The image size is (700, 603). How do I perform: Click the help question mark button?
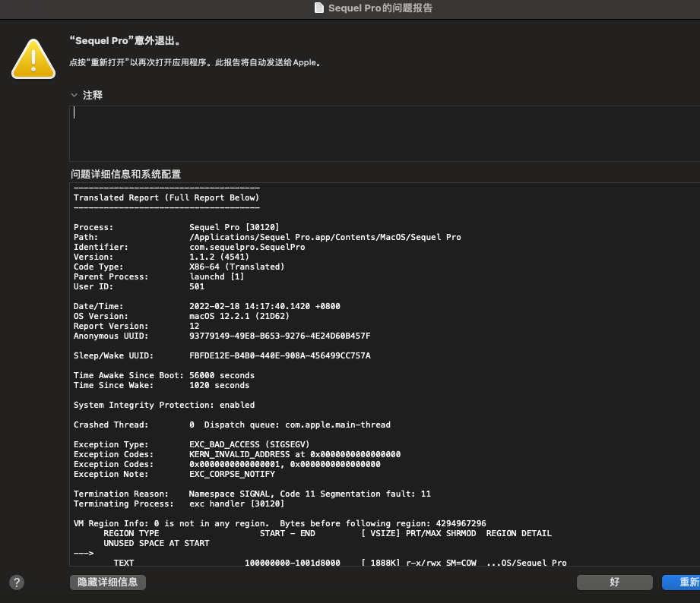pos(17,582)
